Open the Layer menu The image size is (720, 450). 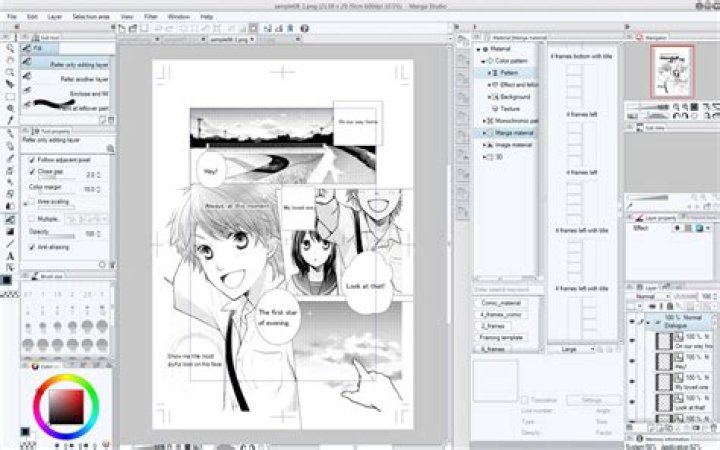point(55,17)
